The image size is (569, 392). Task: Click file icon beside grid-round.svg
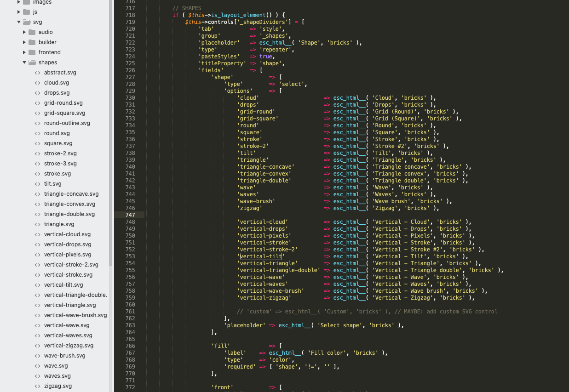click(38, 103)
